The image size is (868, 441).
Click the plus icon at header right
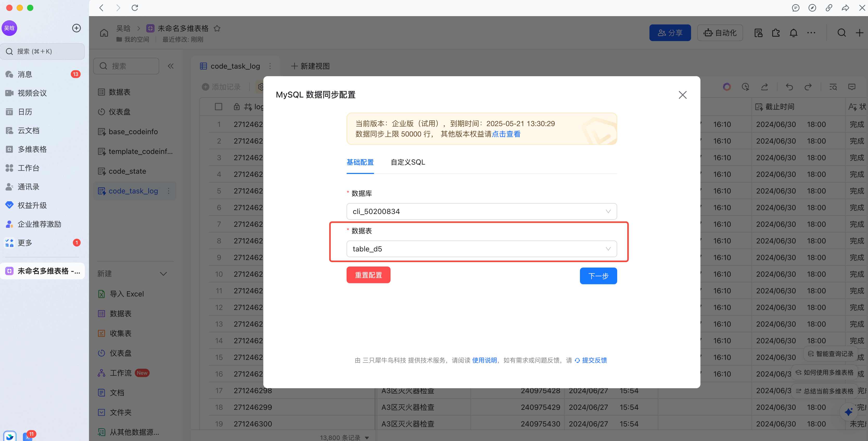tap(859, 33)
